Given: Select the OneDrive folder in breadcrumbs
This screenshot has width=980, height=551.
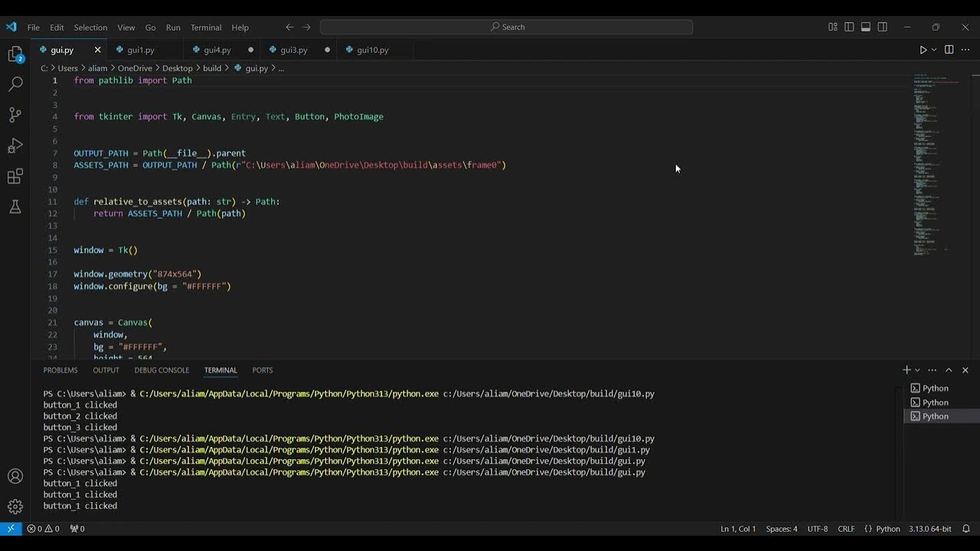Looking at the screenshot, I should (135, 68).
